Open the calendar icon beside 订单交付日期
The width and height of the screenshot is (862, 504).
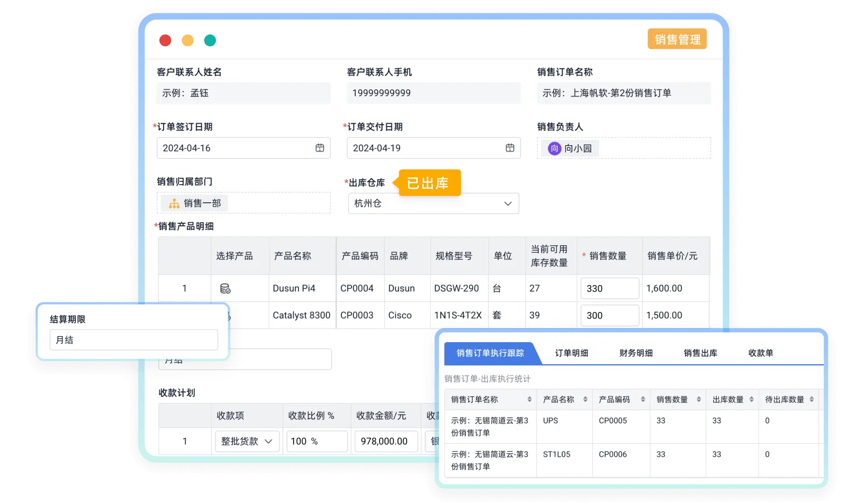click(x=509, y=148)
